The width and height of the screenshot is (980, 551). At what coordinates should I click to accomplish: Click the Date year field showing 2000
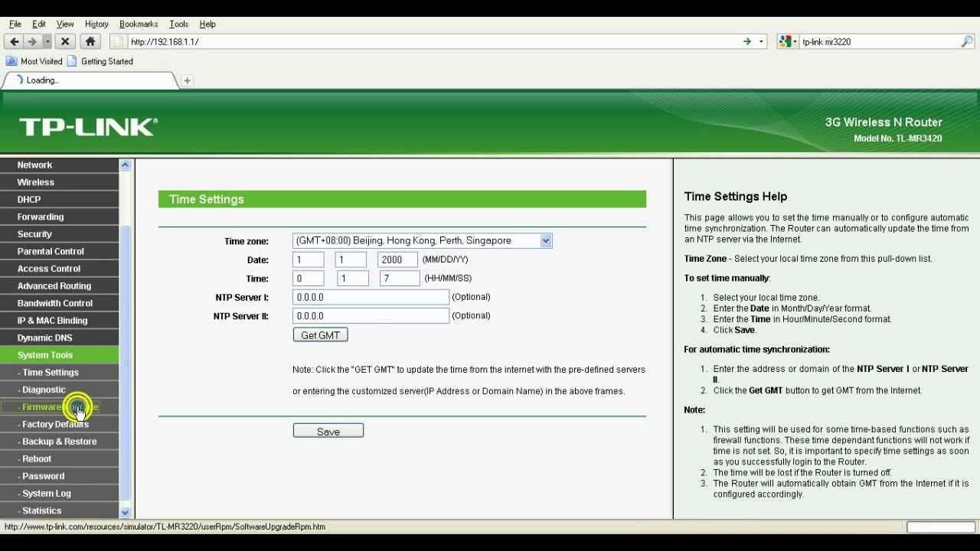[397, 259]
